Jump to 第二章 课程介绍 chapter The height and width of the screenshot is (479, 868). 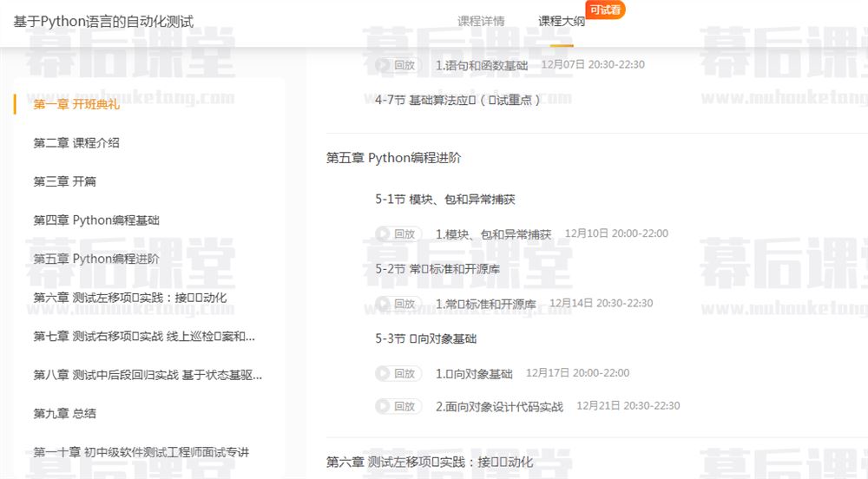(76, 143)
